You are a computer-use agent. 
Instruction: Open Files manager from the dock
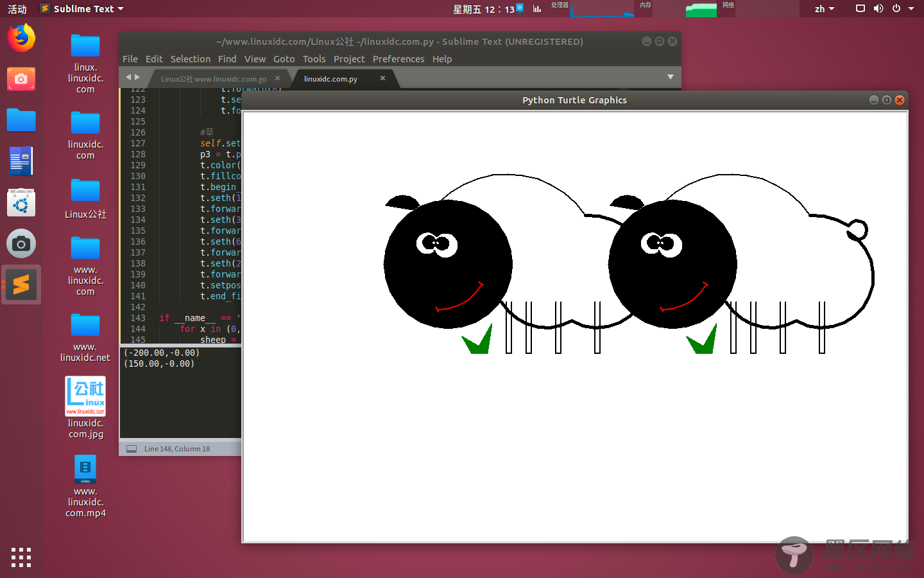pyautogui.click(x=21, y=120)
